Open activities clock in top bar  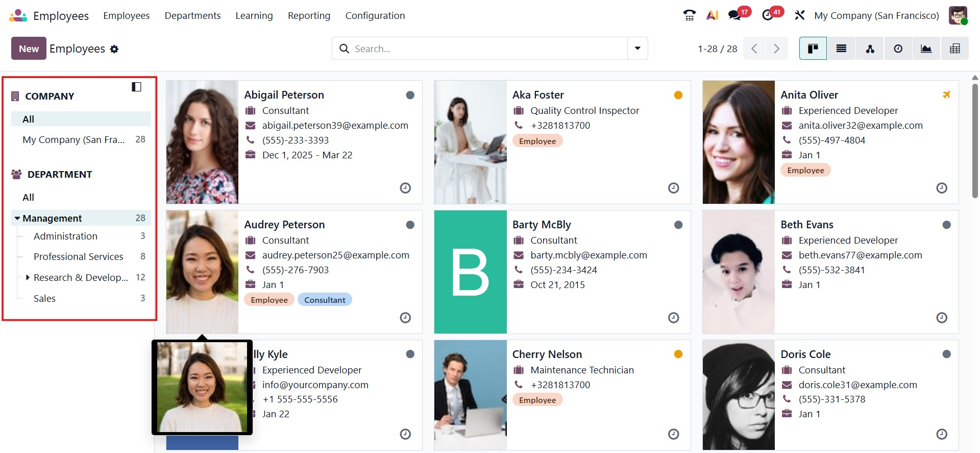coord(768,15)
